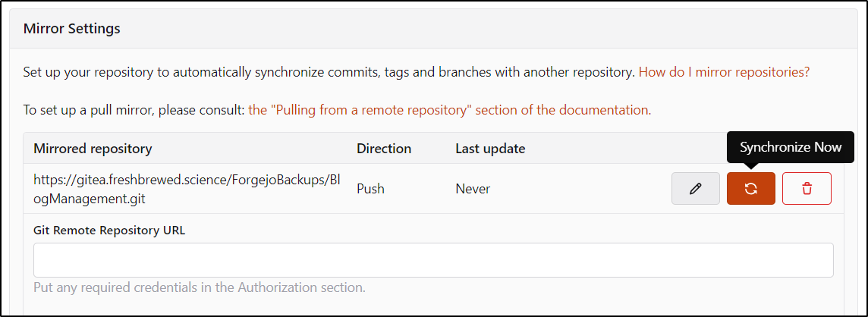Viewport: 868px width, 317px height.
Task: Click the tooltip pointer arrow above sync button
Action: [x=750, y=165]
